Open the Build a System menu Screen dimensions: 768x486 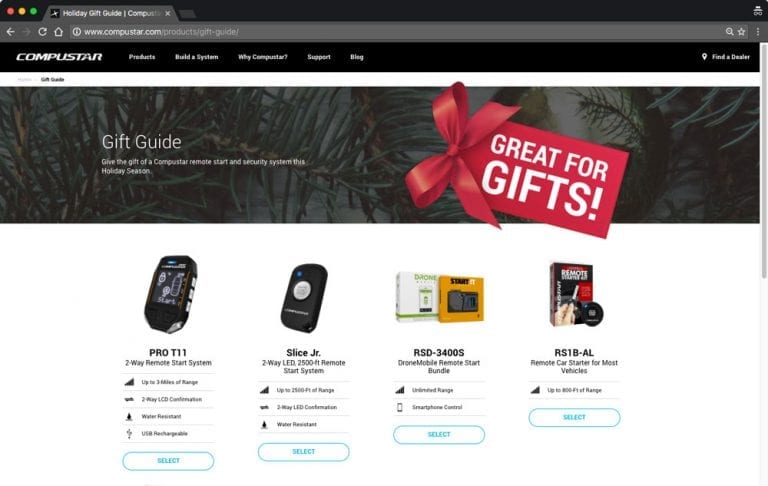196,57
